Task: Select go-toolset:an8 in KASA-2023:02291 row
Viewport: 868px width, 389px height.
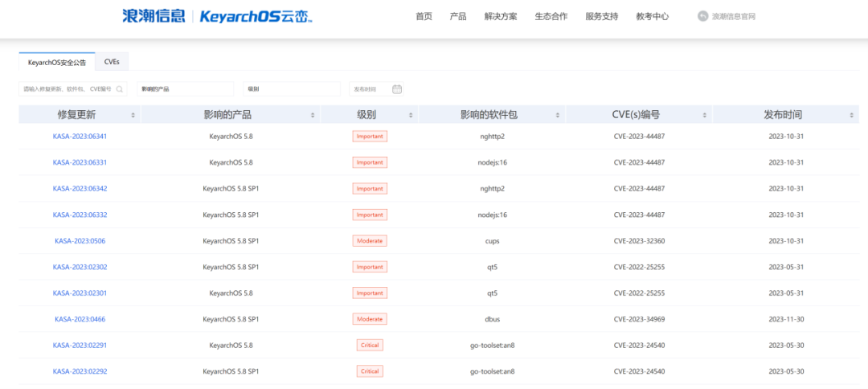Action: point(492,346)
